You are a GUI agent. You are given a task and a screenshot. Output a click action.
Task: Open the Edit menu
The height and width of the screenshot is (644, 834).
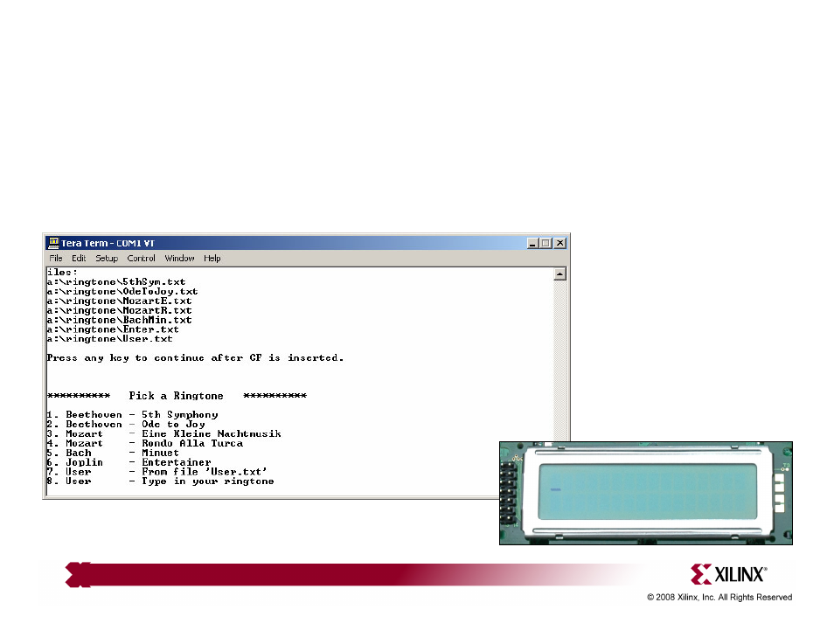pyautogui.click(x=79, y=259)
